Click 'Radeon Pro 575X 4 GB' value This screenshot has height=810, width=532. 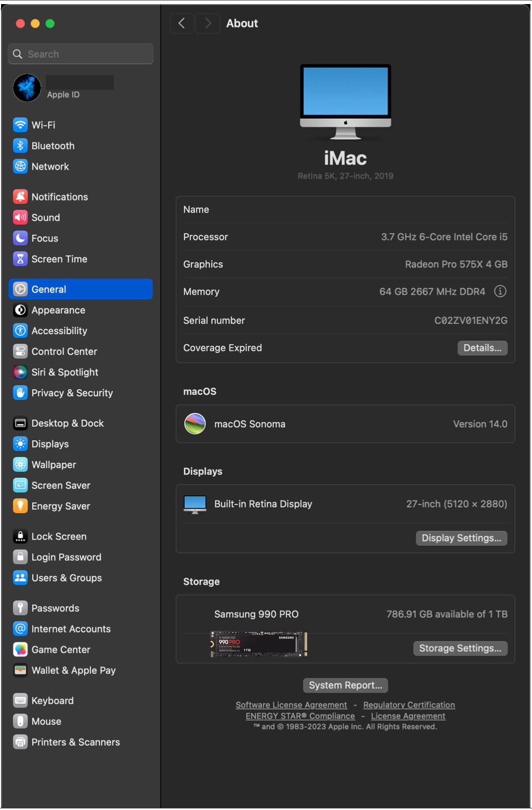click(456, 264)
